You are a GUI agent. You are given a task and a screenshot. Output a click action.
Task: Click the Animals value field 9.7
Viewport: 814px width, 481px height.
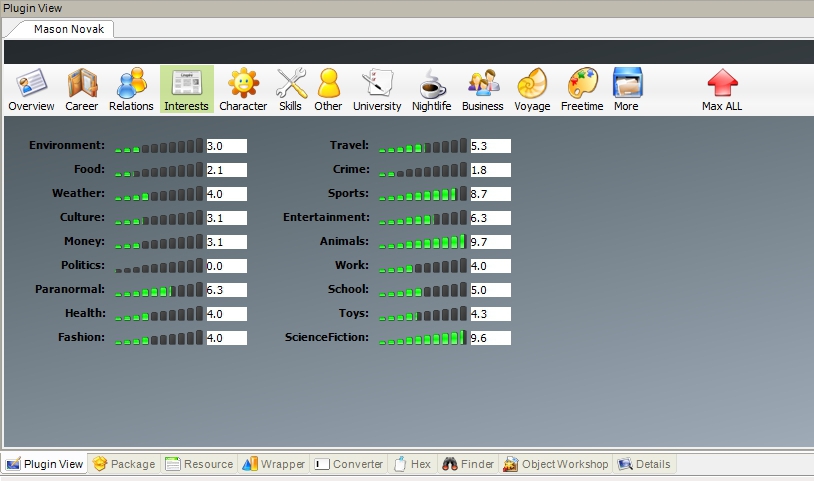(491, 242)
